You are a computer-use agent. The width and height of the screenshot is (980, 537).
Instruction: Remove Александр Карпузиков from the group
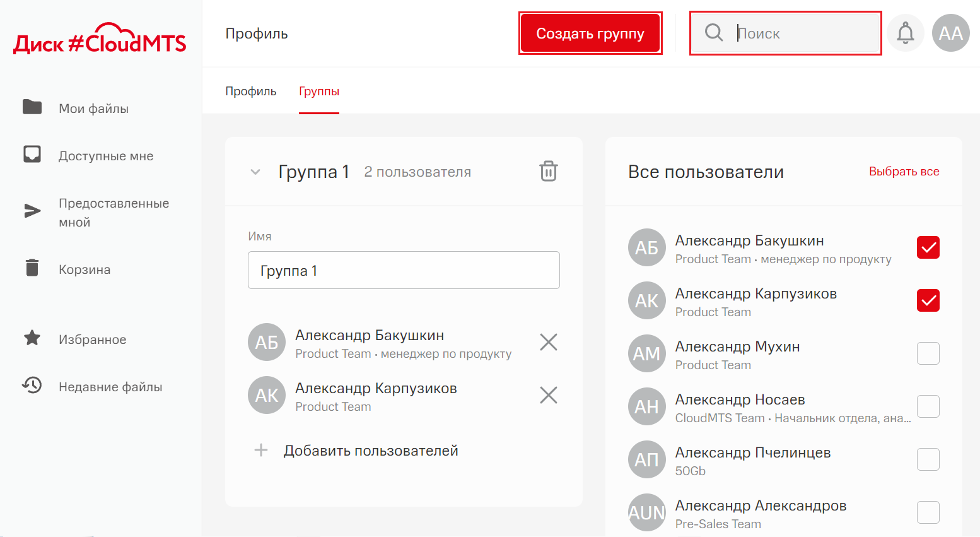click(548, 395)
